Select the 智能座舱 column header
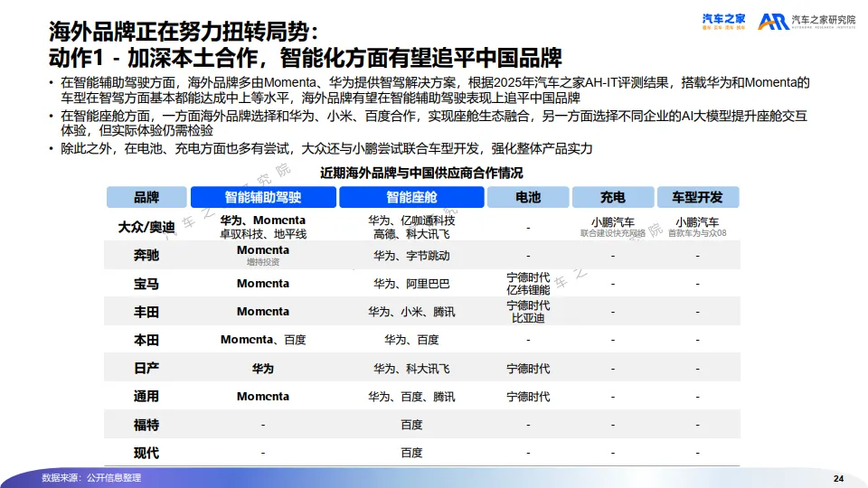 click(x=411, y=198)
